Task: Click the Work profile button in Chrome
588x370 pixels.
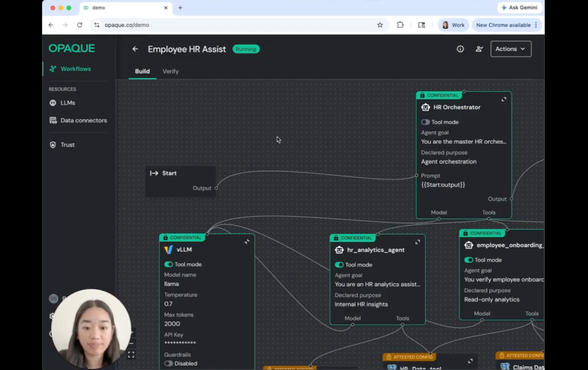Action: tap(453, 25)
